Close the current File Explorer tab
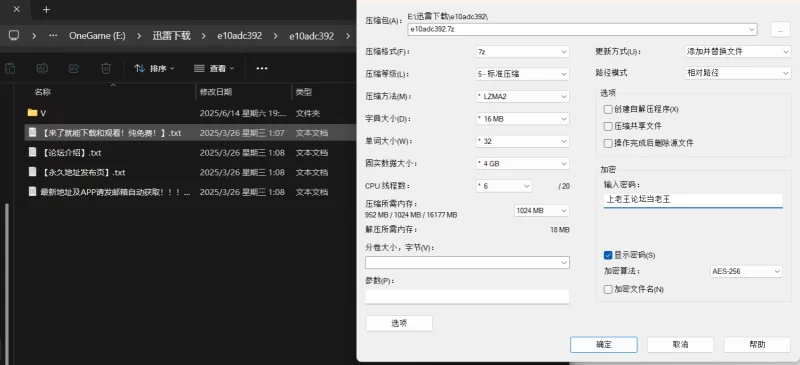The height and width of the screenshot is (365, 800). pyautogui.click(x=17, y=9)
